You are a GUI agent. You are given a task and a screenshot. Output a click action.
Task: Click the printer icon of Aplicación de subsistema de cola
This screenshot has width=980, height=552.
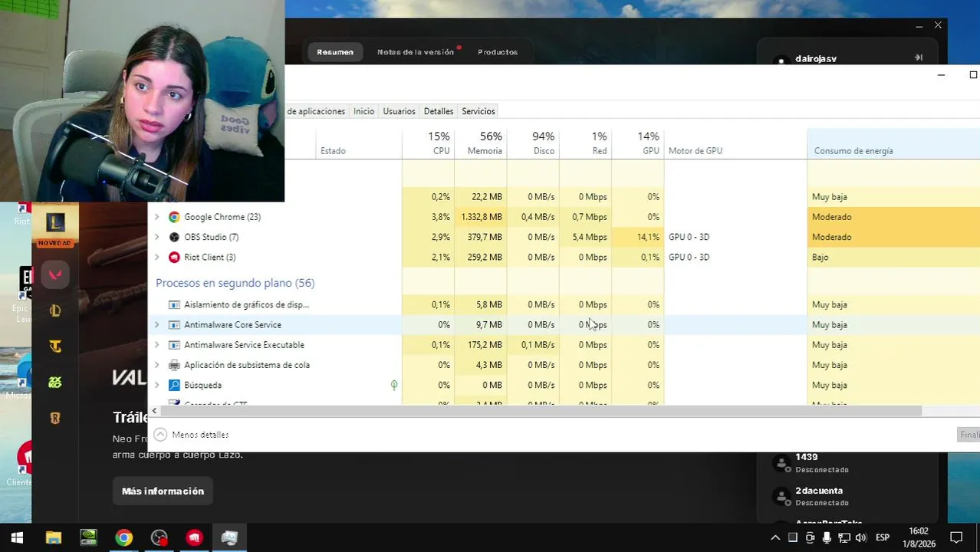pyautogui.click(x=174, y=365)
